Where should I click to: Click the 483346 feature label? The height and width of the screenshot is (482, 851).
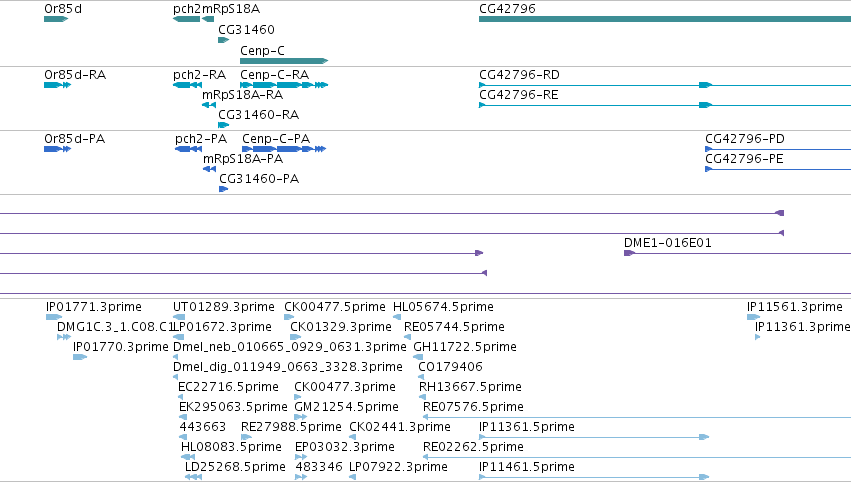[x=319, y=467]
